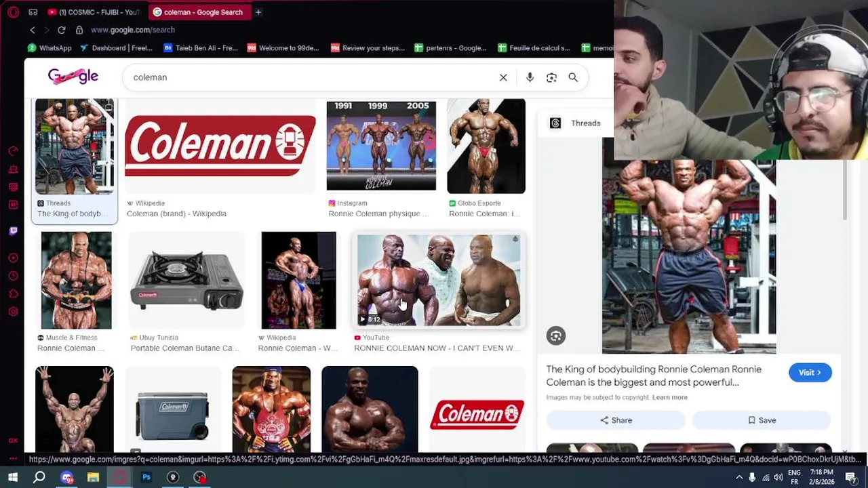The width and height of the screenshot is (868, 488).
Task: Open the small red Coleman logo in bottom row
Action: coord(477,414)
